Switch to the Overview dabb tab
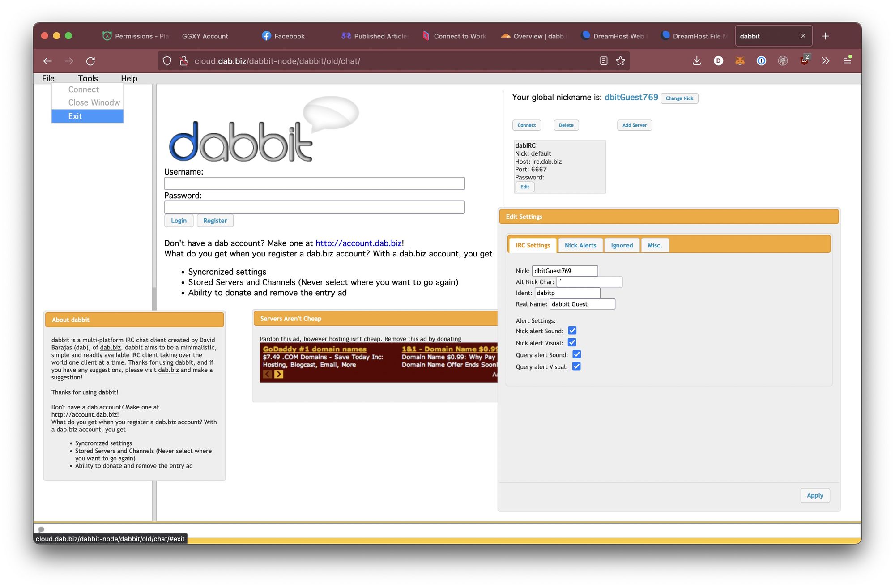The height and width of the screenshot is (588, 895). 535,36
